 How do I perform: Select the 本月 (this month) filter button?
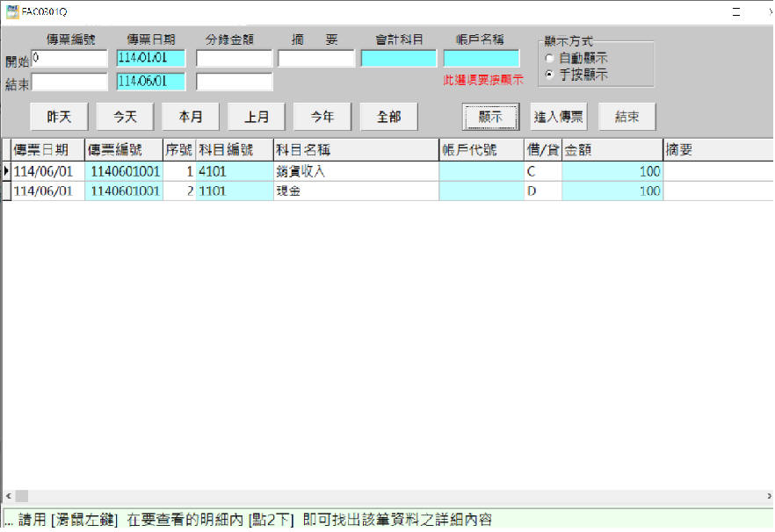[191, 117]
